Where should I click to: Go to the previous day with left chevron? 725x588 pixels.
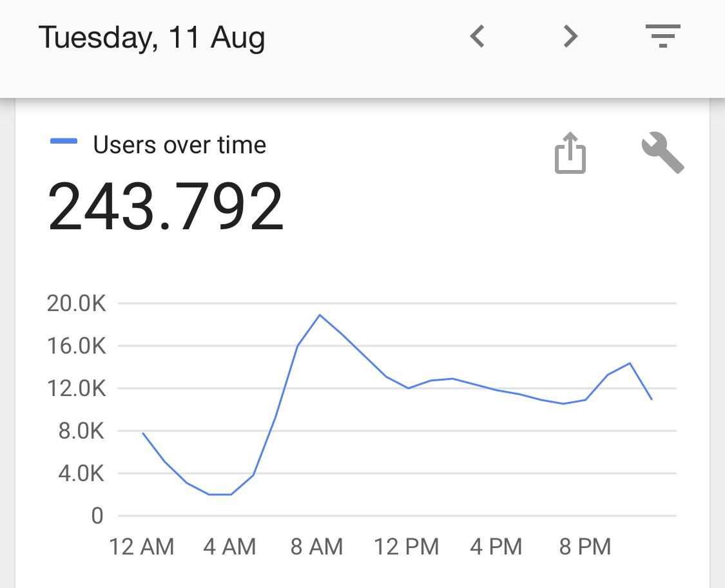pyautogui.click(x=478, y=37)
